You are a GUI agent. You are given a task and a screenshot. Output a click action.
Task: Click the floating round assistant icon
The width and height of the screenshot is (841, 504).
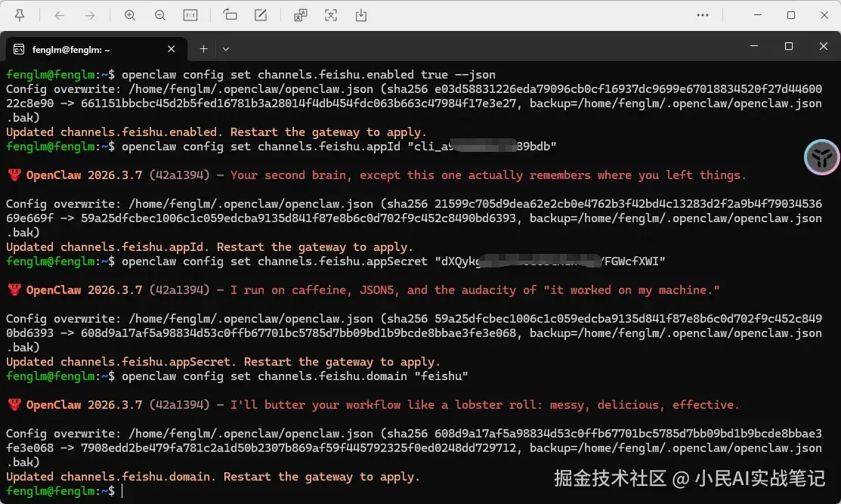pyautogui.click(x=821, y=157)
